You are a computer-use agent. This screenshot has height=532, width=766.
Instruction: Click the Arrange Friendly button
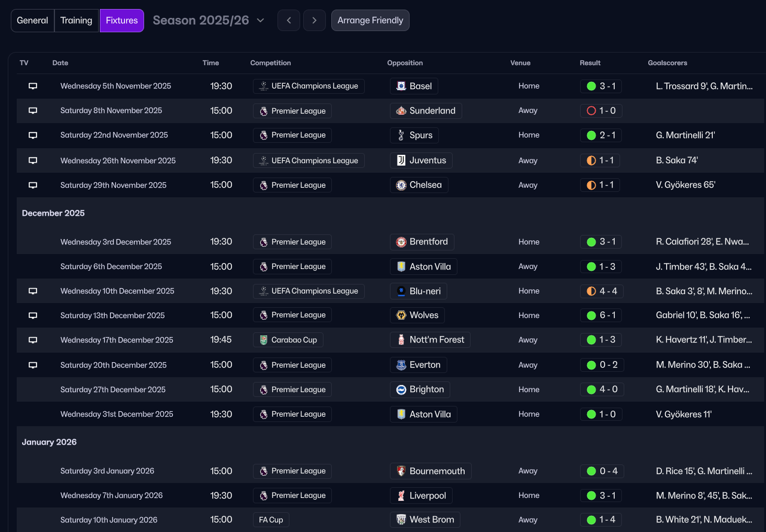click(370, 20)
